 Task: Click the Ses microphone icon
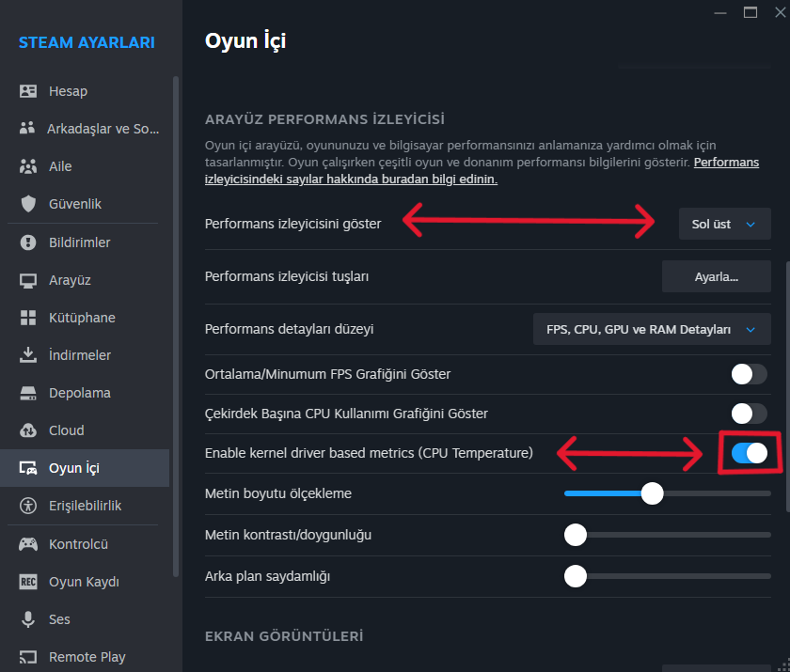tap(28, 619)
